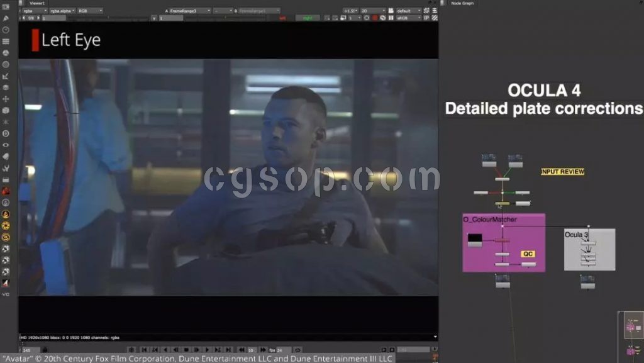Click the zebra stripes clipping icon
This screenshot has height=363, width=644.
(435, 18)
